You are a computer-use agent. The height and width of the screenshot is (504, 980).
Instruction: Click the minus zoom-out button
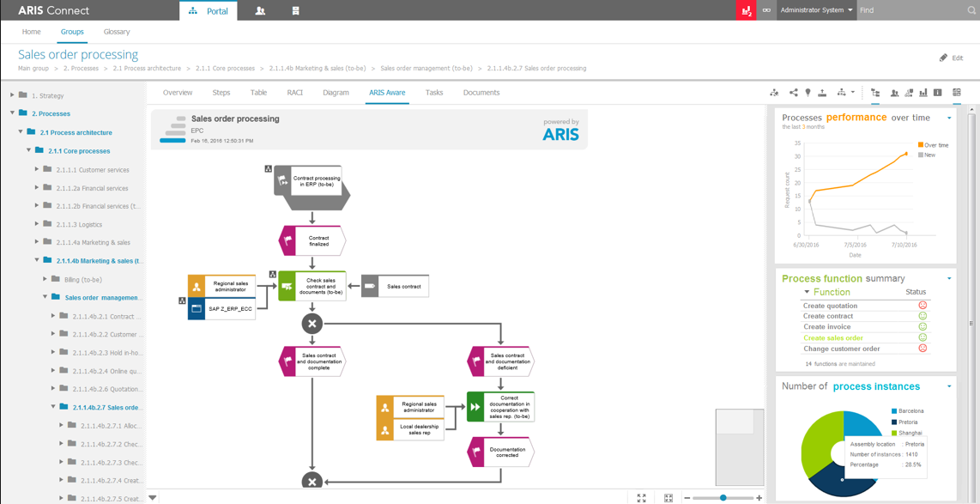pyautogui.click(x=687, y=498)
